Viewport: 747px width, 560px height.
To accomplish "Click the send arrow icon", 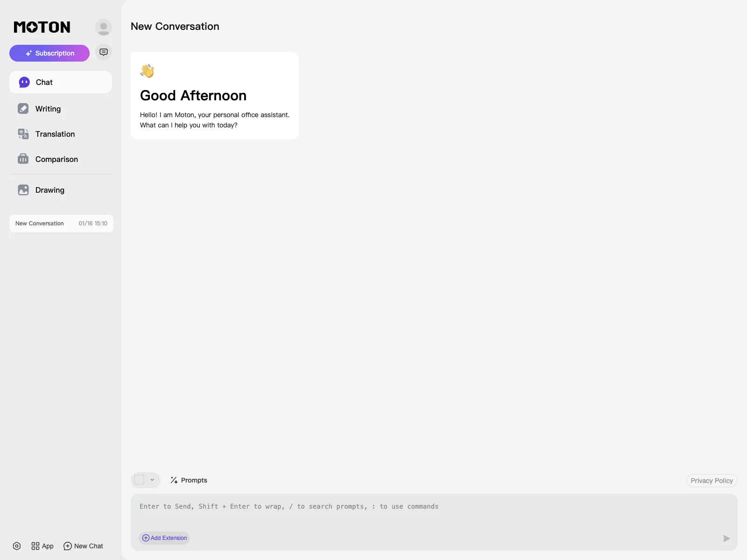I will click(726, 539).
